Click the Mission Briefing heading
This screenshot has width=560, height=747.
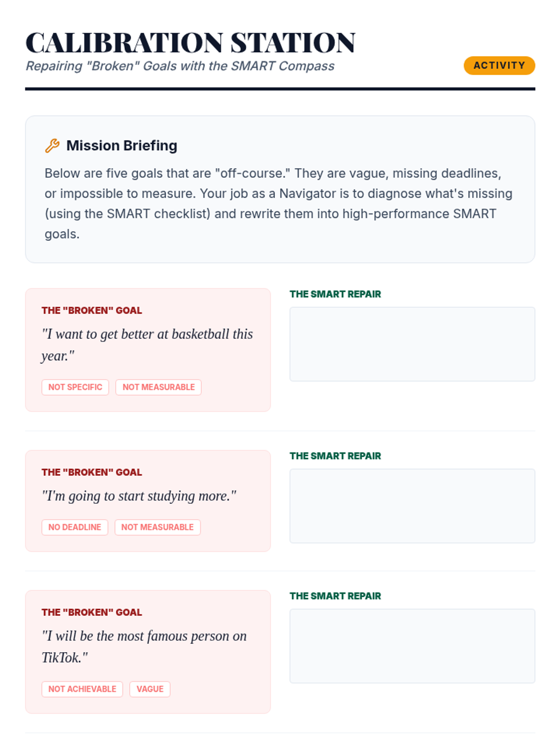tap(122, 146)
